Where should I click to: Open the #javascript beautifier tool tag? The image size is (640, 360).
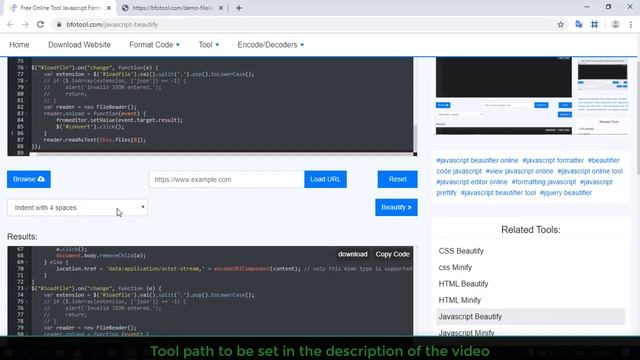coord(498,193)
